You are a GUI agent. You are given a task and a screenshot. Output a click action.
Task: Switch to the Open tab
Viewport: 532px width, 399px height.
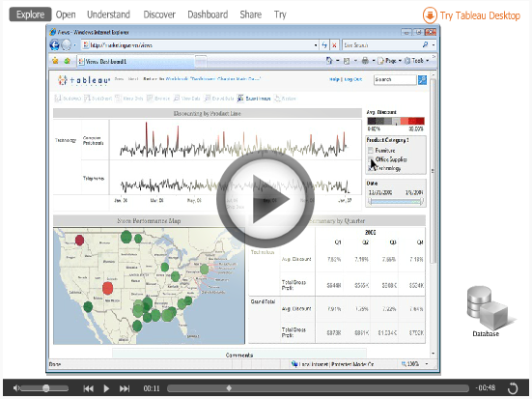point(66,14)
